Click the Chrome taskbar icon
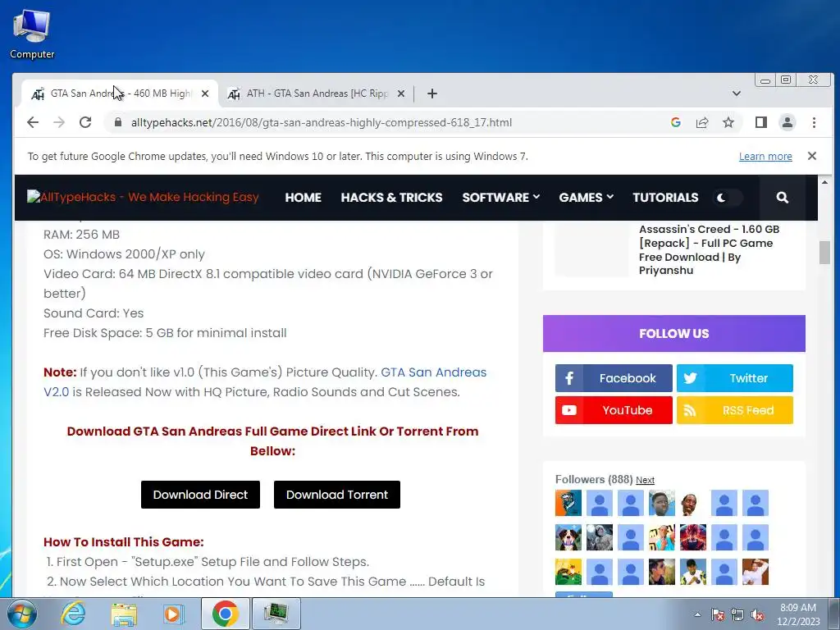 [x=225, y=614]
